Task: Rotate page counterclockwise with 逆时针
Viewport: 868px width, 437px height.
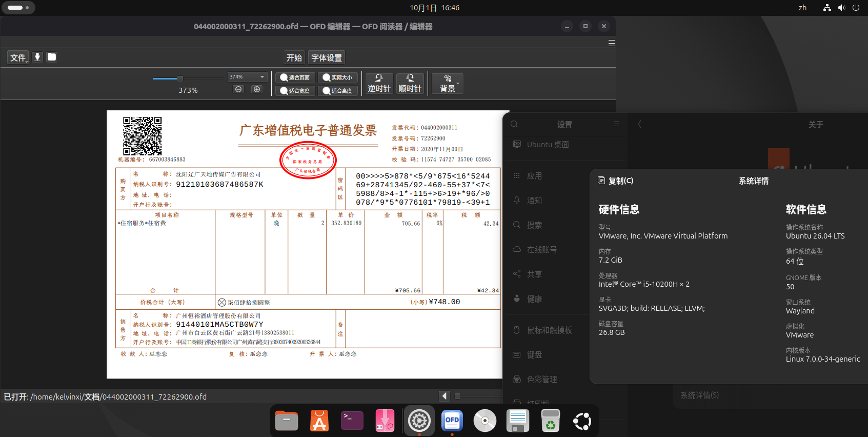Action: (379, 84)
